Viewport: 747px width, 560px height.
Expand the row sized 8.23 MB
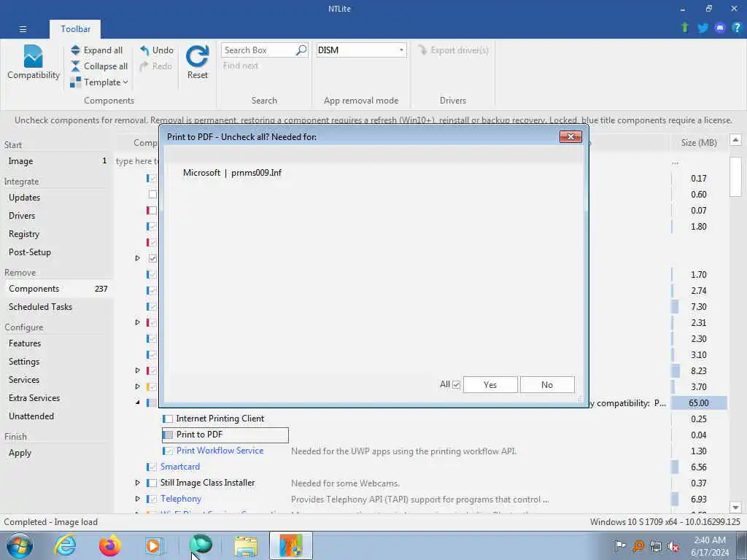(138, 370)
